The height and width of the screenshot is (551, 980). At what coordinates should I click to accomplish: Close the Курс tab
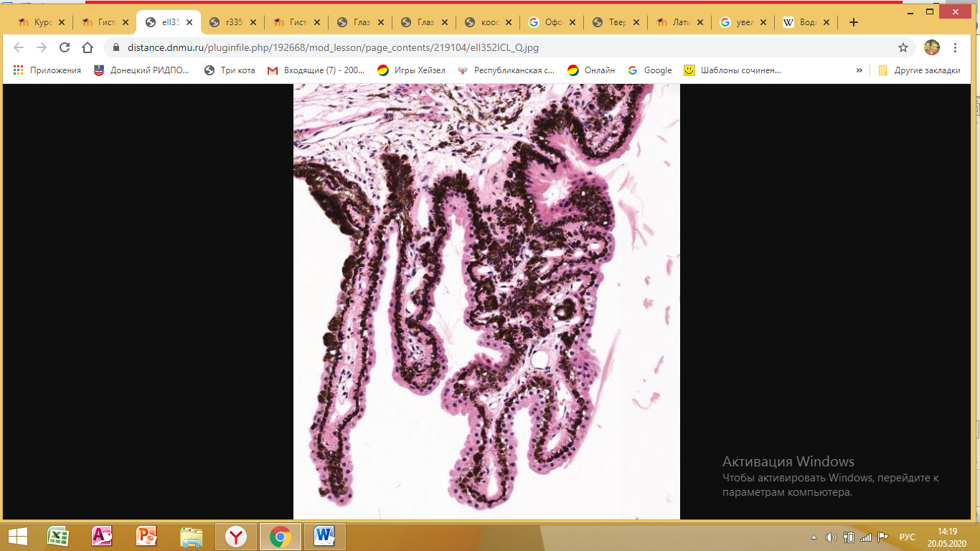[x=60, y=22]
